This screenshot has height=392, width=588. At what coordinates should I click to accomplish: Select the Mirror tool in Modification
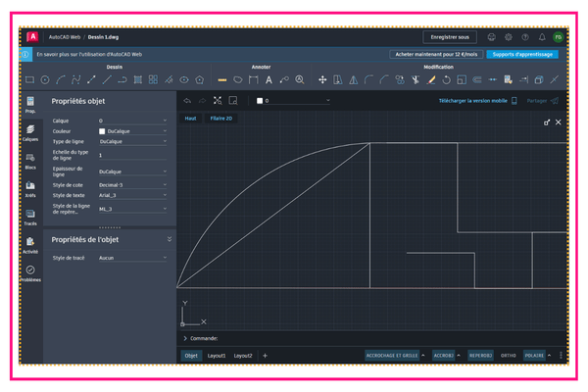(x=353, y=80)
